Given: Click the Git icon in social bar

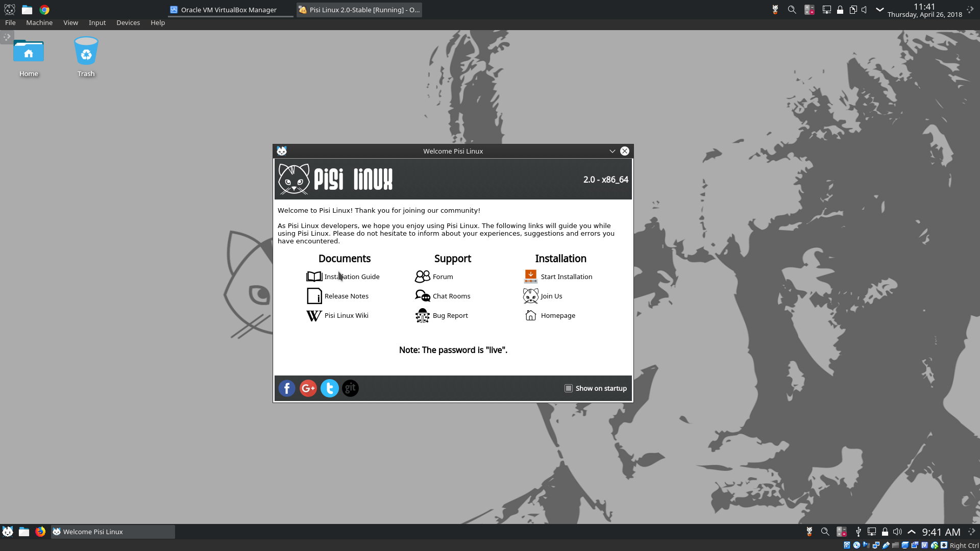Looking at the screenshot, I should click(350, 388).
